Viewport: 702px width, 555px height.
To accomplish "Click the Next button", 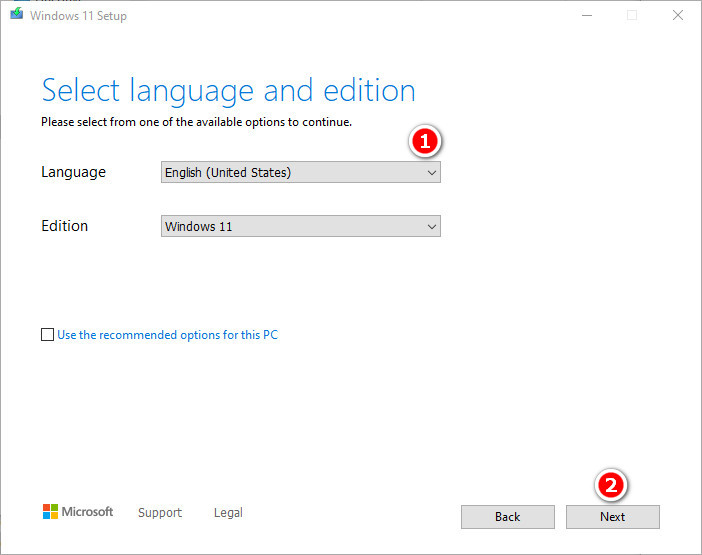I will point(612,517).
